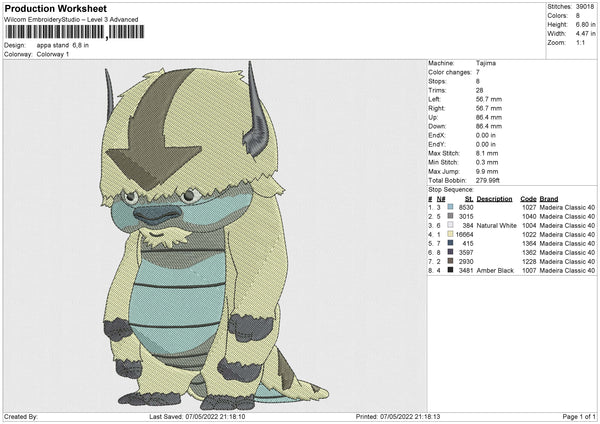Click the design name 'appa stand 6,8 in'
The width and height of the screenshot is (600, 424).
coord(63,45)
